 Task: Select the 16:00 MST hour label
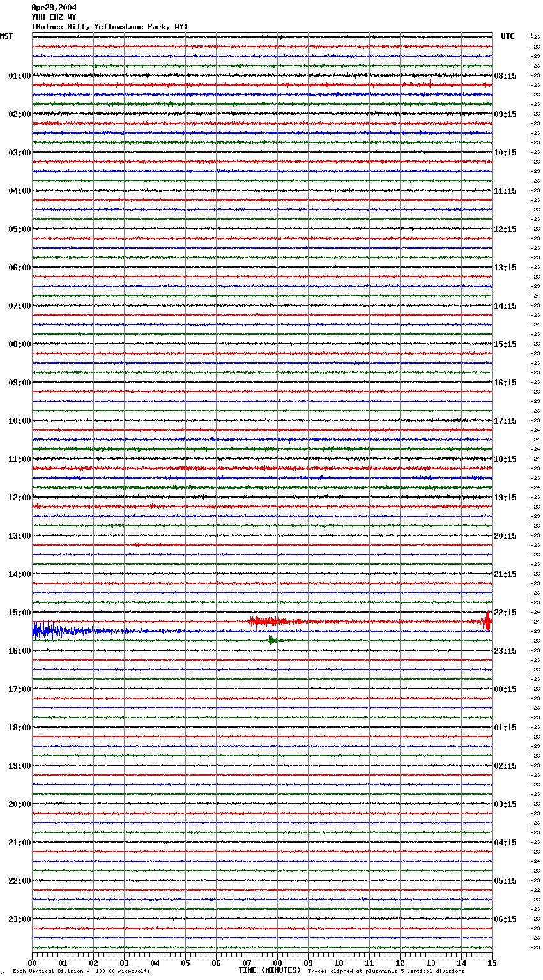pos(20,651)
